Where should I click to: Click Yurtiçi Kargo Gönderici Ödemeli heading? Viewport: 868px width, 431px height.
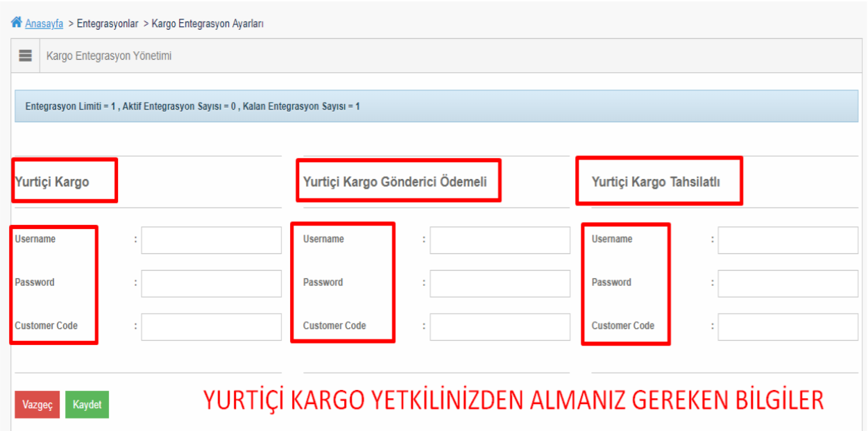click(x=395, y=182)
